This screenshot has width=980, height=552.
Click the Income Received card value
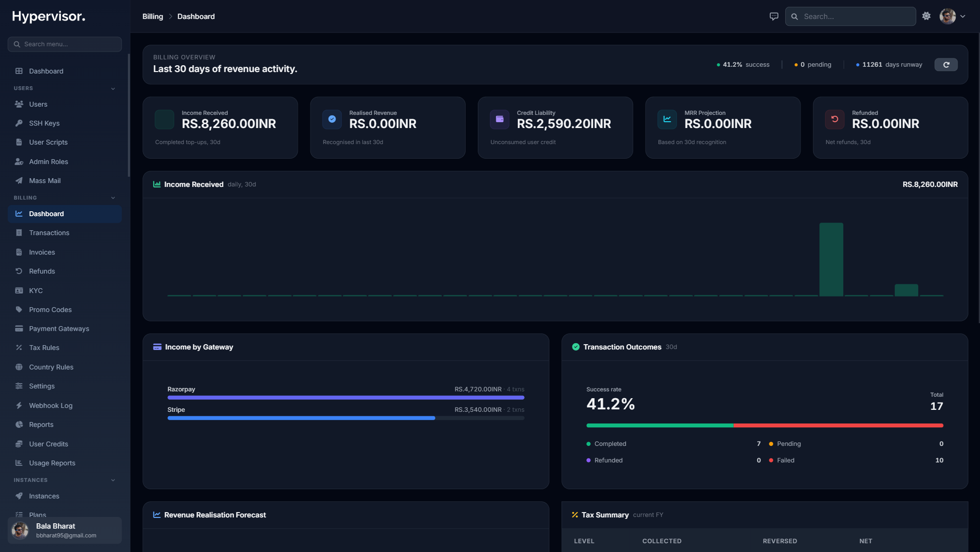coord(229,124)
